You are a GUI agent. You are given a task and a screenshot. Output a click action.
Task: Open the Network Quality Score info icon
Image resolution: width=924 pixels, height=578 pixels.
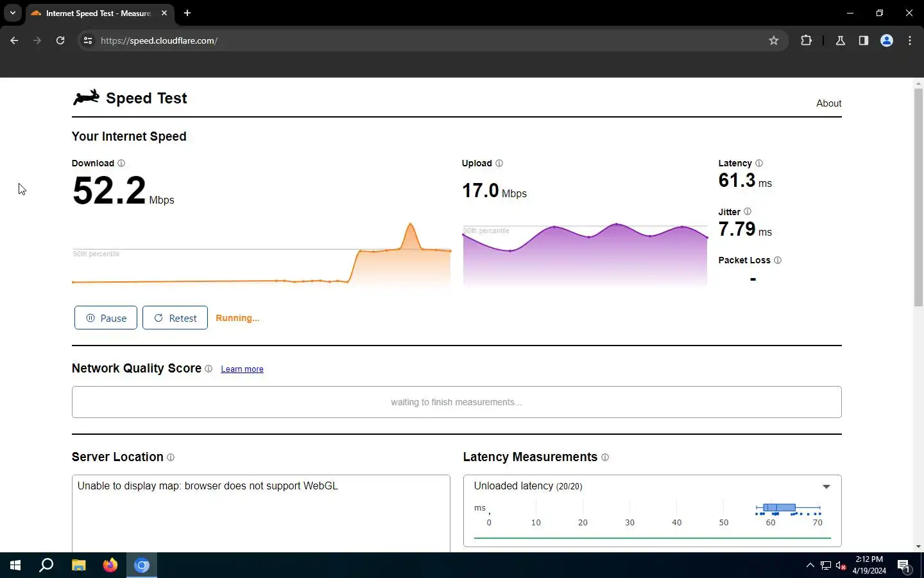tap(209, 369)
